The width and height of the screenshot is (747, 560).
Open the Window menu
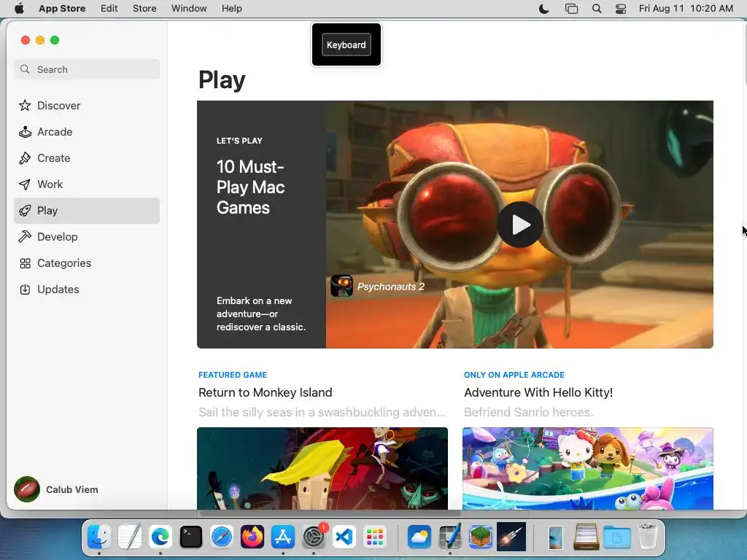tap(189, 9)
